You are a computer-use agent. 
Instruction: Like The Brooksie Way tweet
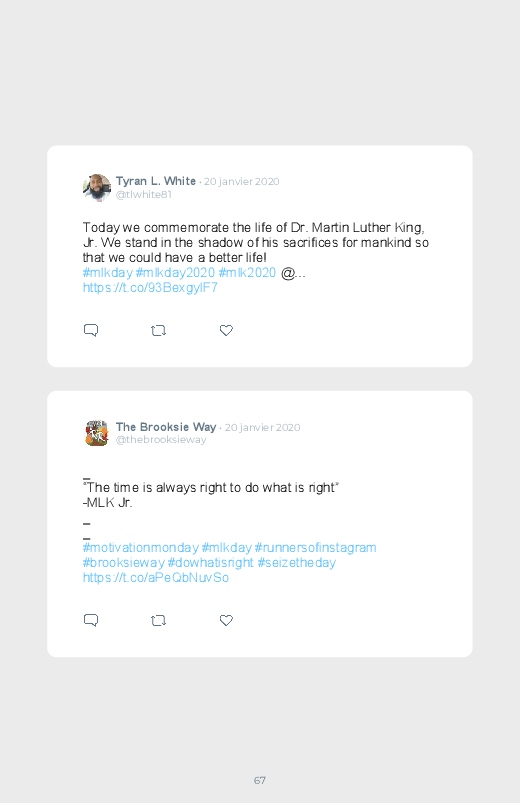pos(226,620)
